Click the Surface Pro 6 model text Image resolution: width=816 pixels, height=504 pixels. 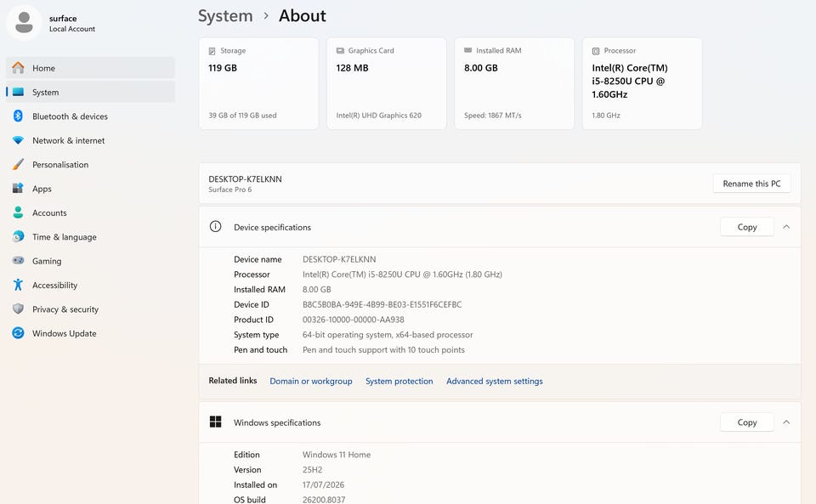coord(230,190)
